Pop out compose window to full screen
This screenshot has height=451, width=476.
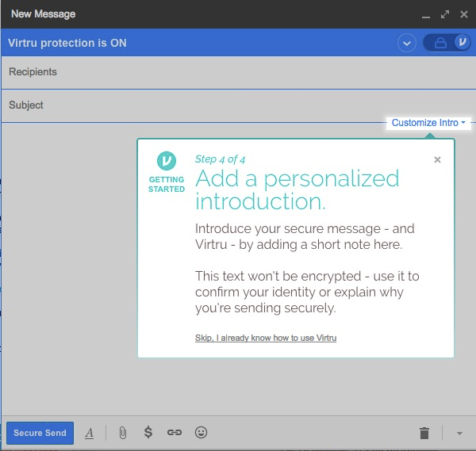pyautogui.click(x=445, y=14)
